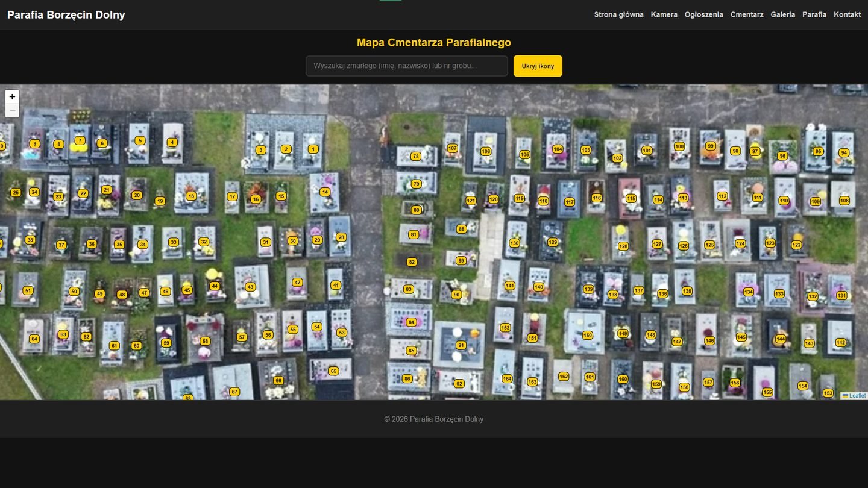Image resolution: width=868 pixels, height=488 pixels.
Task: Click the © 2026 Parafia Borzęcin Dolny footer text
Action: point(434,419)
